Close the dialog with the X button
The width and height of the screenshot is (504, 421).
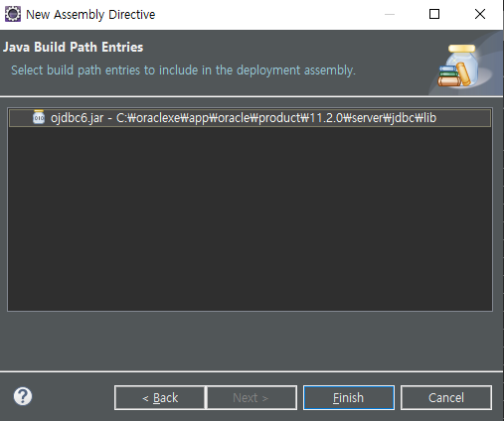tap(480, 14)
